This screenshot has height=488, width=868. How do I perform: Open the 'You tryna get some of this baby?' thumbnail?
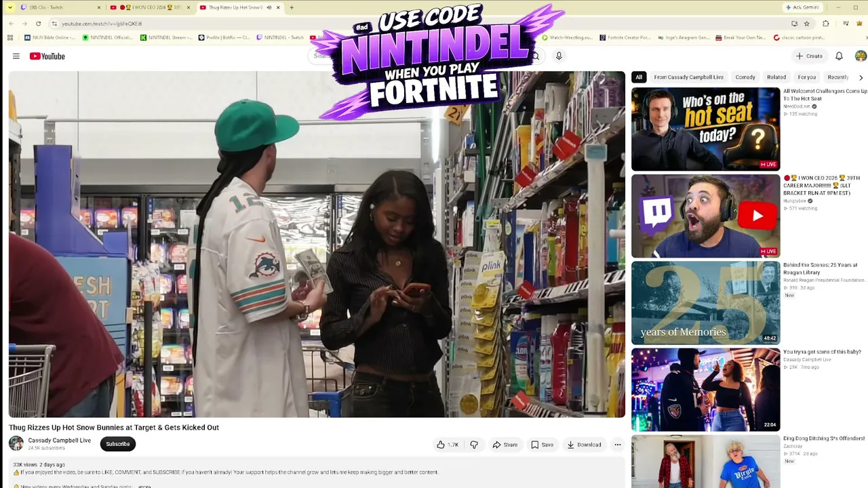pyautogui.click(x=705, y=390)
